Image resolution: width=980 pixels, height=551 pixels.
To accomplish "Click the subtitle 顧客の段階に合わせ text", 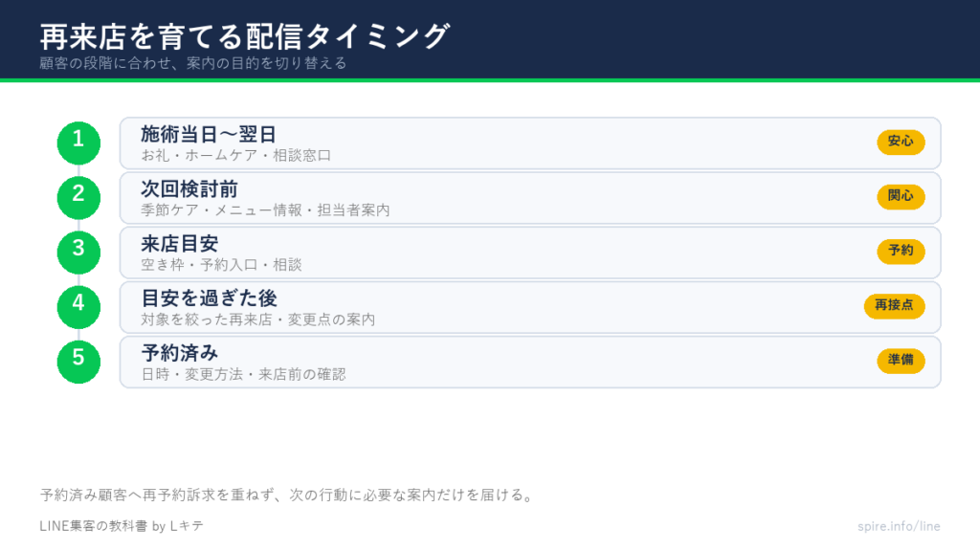I will pyautogui.click(x=105, y=63).
